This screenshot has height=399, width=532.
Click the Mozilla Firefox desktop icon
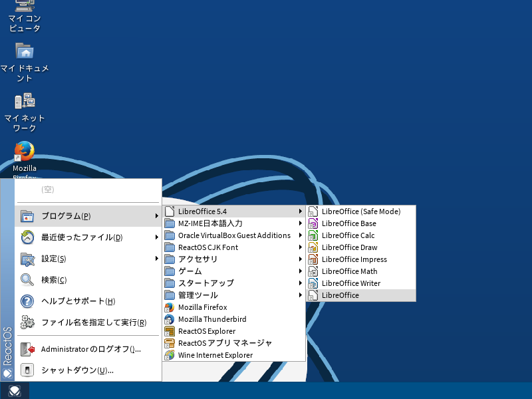click(25, 154)
